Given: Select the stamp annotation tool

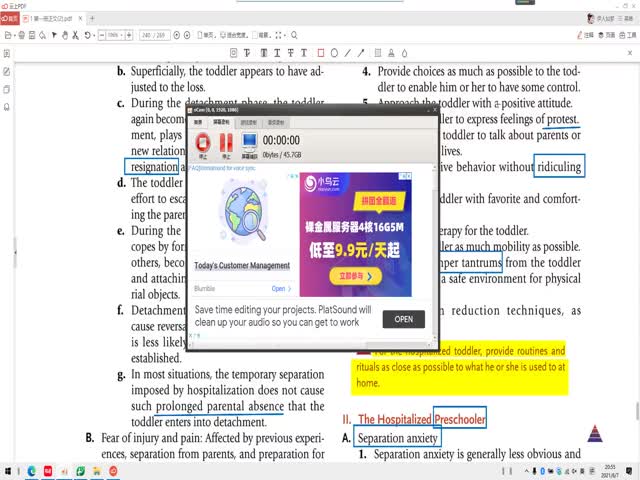Looking at the screenshot, I should [x=391, y=53].
